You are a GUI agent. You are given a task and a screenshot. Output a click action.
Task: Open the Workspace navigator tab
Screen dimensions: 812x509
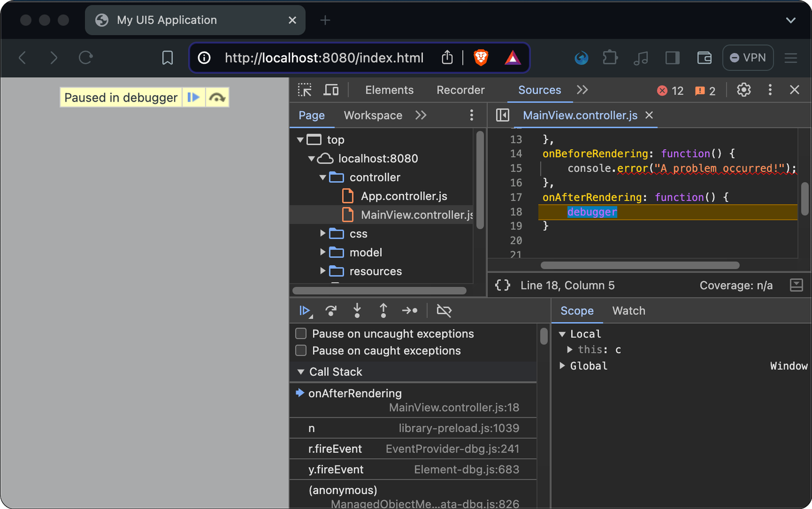click(373, 115)
